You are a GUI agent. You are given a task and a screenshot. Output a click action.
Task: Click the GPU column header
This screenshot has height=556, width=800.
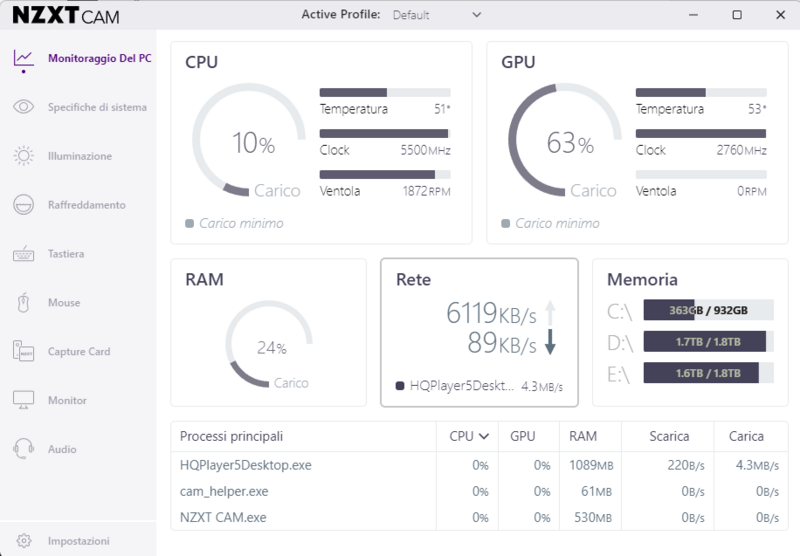pos(523,436)
